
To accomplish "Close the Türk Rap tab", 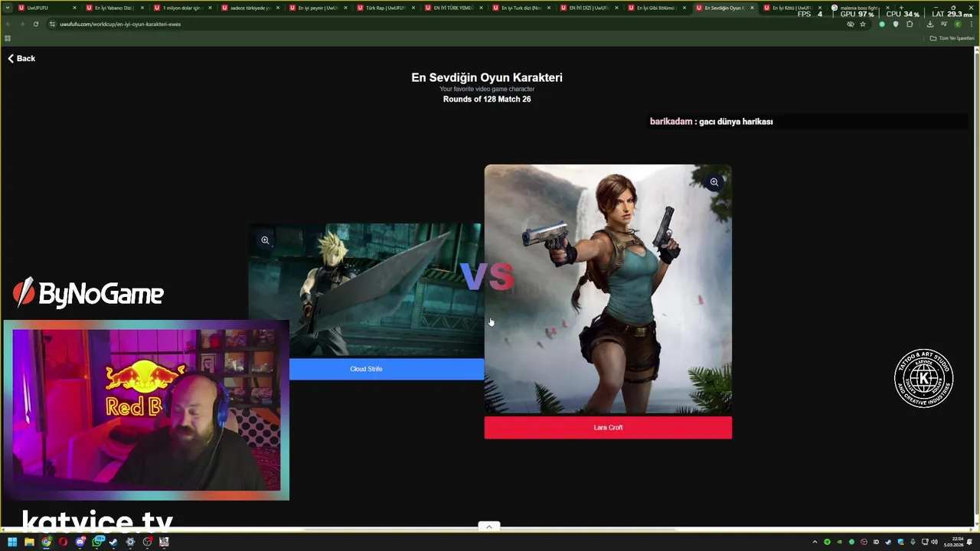I will 413,8.
